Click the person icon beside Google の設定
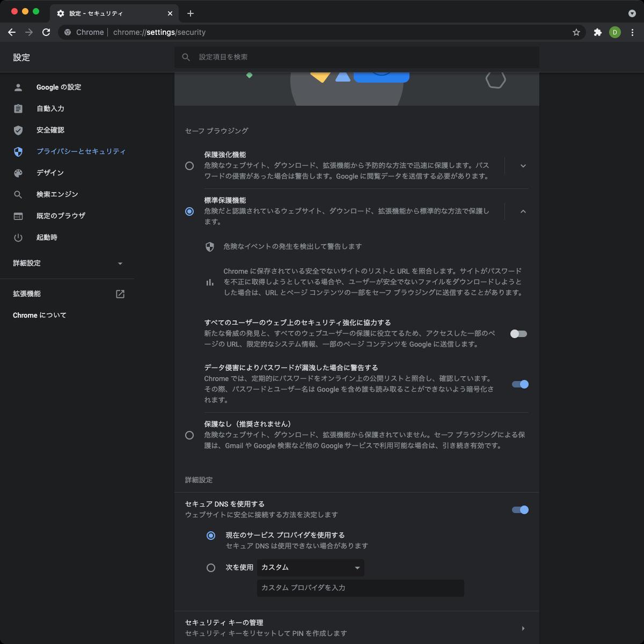This screenshot has height=644, width=644. pyautogui.click(x=18, y=87)
